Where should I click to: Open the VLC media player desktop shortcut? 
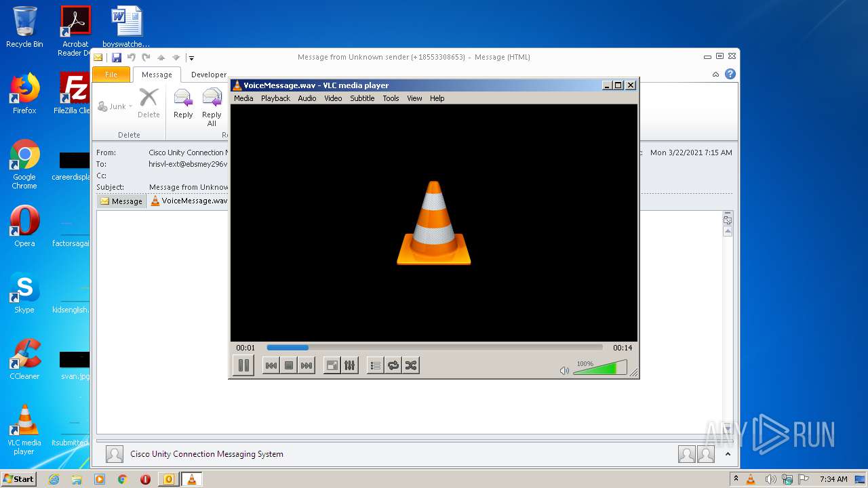pos(24,430)
